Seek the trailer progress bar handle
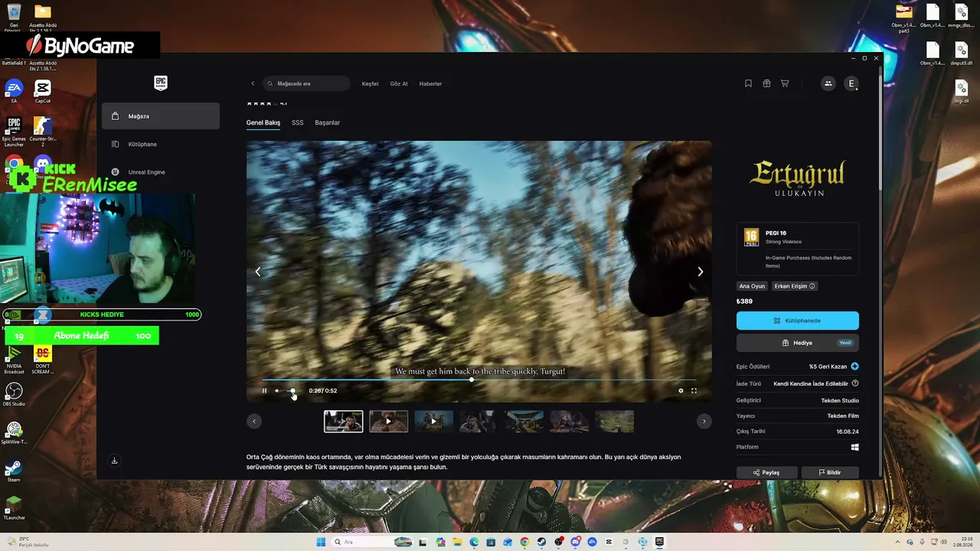Screen dimensions: 980x551 point(472,380)
